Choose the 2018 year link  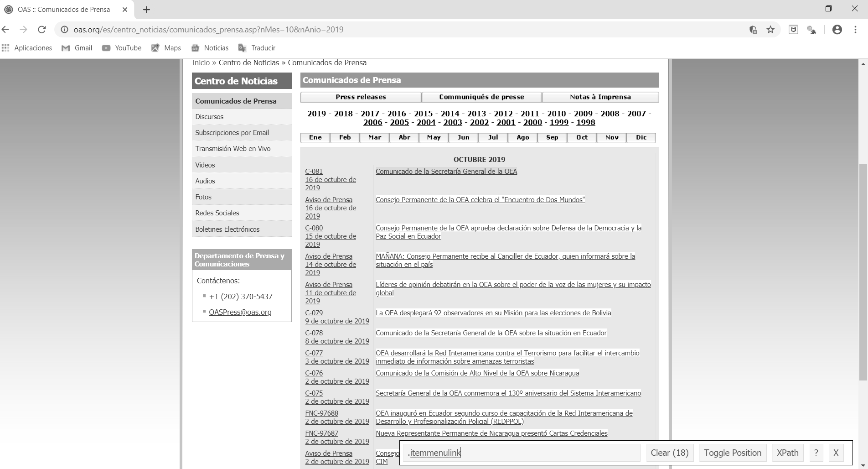(343, 114)
